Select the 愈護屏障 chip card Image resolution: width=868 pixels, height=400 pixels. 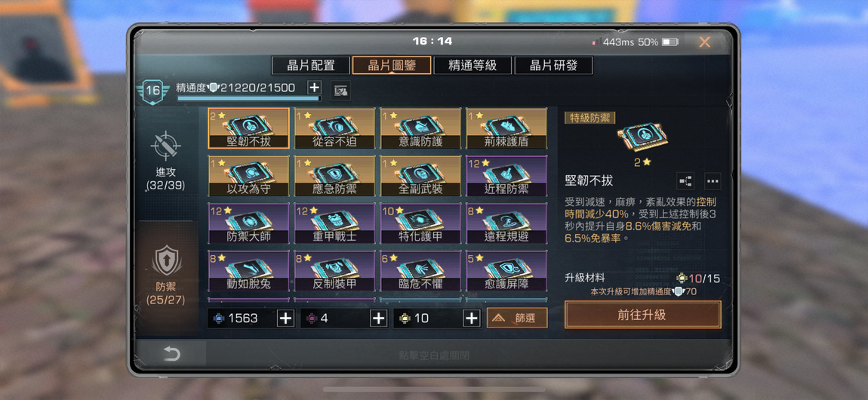pyautogui.click(x=506, y=271)
